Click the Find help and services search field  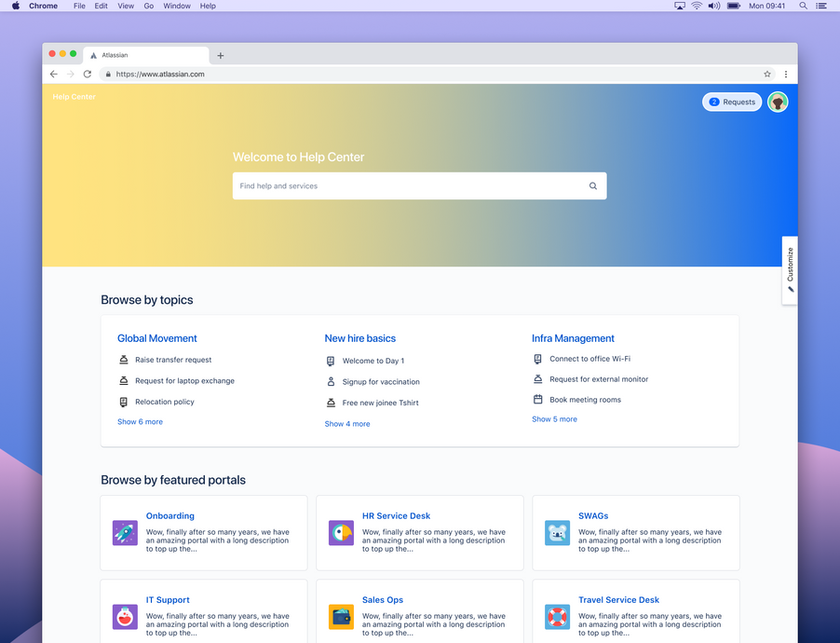[x=419, y=186]
